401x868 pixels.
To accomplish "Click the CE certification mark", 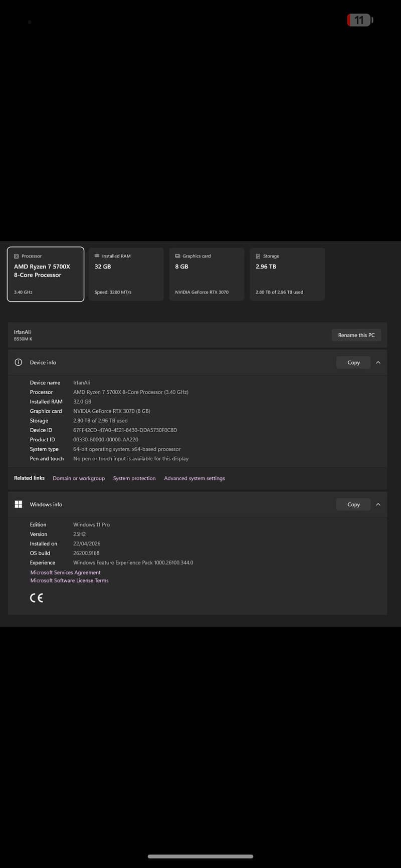I will pyautogui.click(x=37, y=598).
